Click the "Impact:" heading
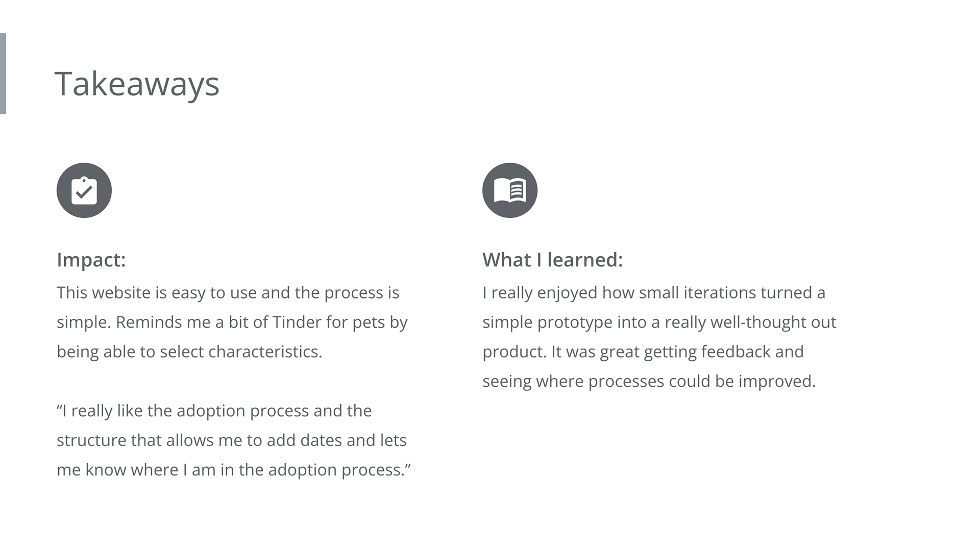Image resolution: width=980 pixels, height=548 pixels. pyautogui.click(x=91, y=260)
